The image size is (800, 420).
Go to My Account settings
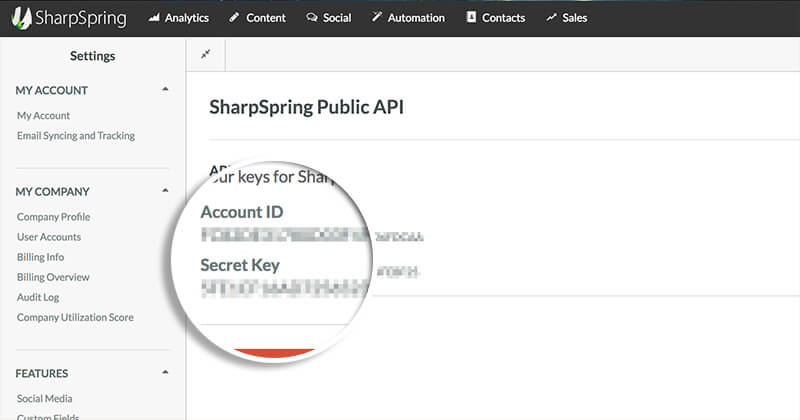(43, 115)
